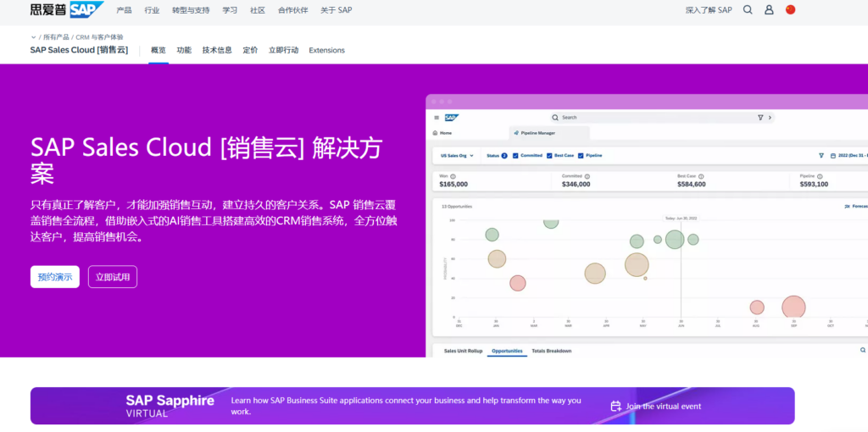The height and width of the screenshot is (432, 868).
Task: Click the info icon next to Won
Action: pyautogui.click(x=453, y=176)
